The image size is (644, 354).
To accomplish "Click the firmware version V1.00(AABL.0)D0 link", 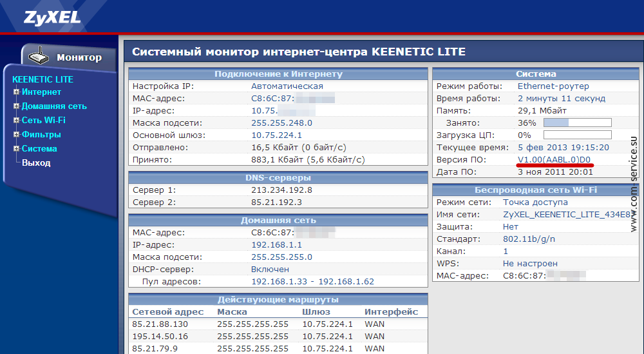I will [x=554, y=159].
